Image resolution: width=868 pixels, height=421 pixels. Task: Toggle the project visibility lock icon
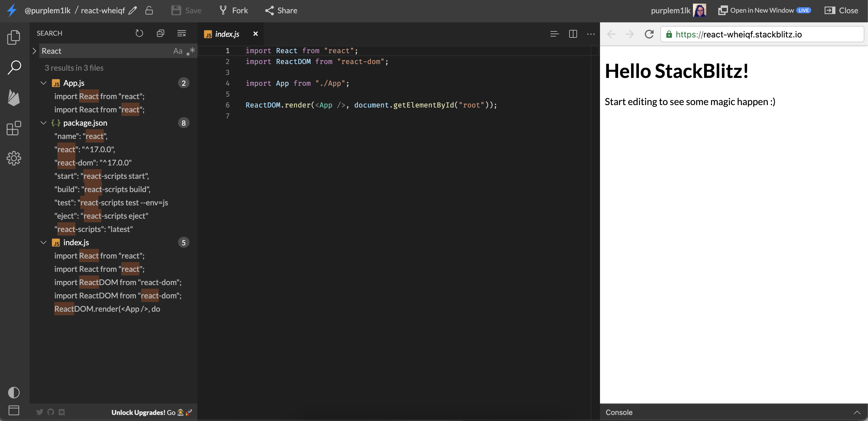click(x=149, y=11)
